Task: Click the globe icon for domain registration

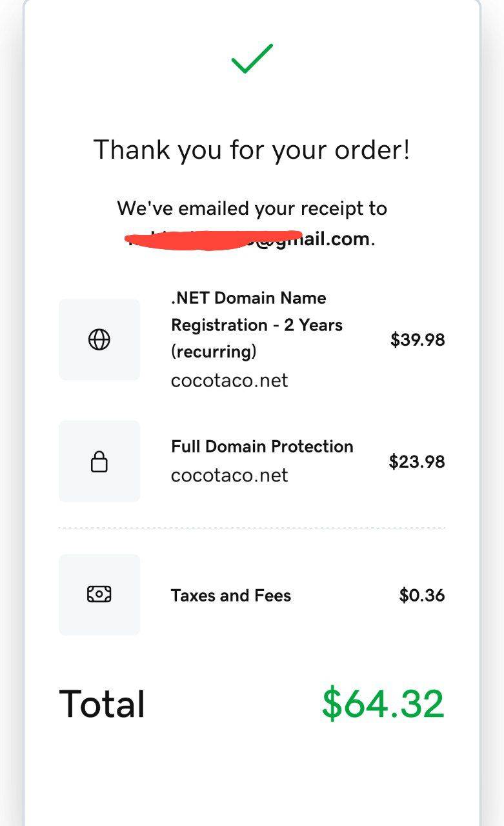Action: pos(99,339)
